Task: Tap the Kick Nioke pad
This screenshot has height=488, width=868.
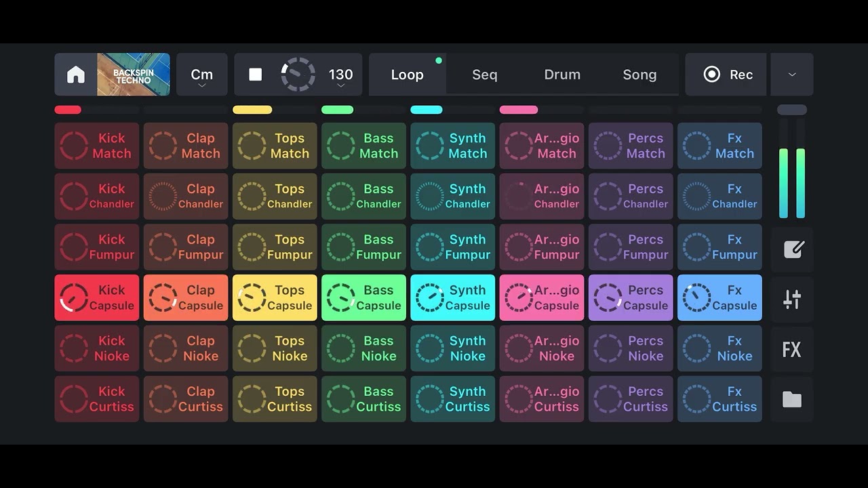Action: [97, 348]
